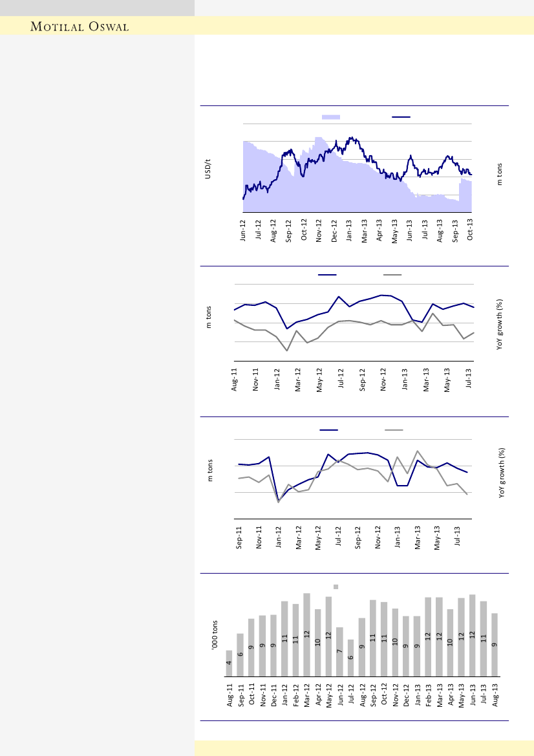The width and height of the screenshot is (534, 756).
Task: Click the dark blue line legend in USD/t chart
Action: point(401,116)
